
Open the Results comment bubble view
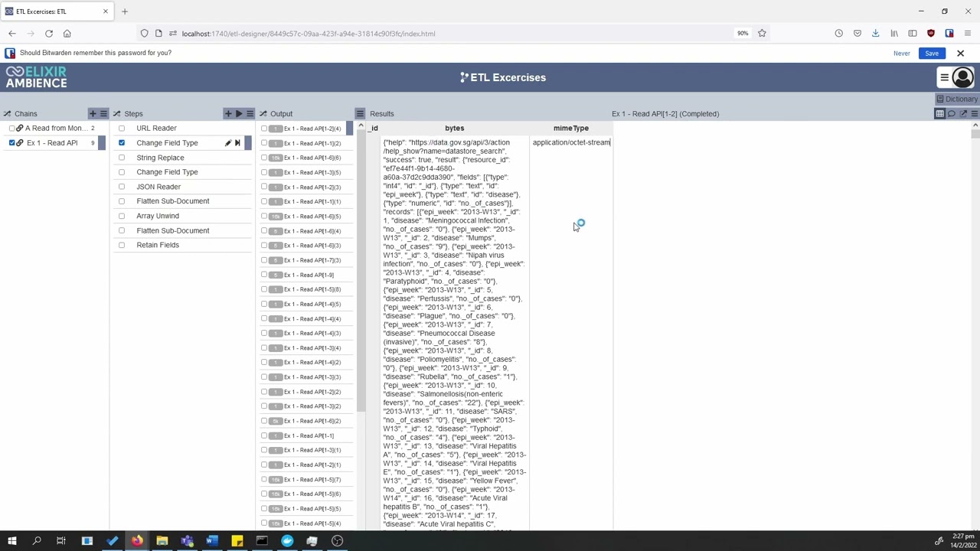point(951,113)
